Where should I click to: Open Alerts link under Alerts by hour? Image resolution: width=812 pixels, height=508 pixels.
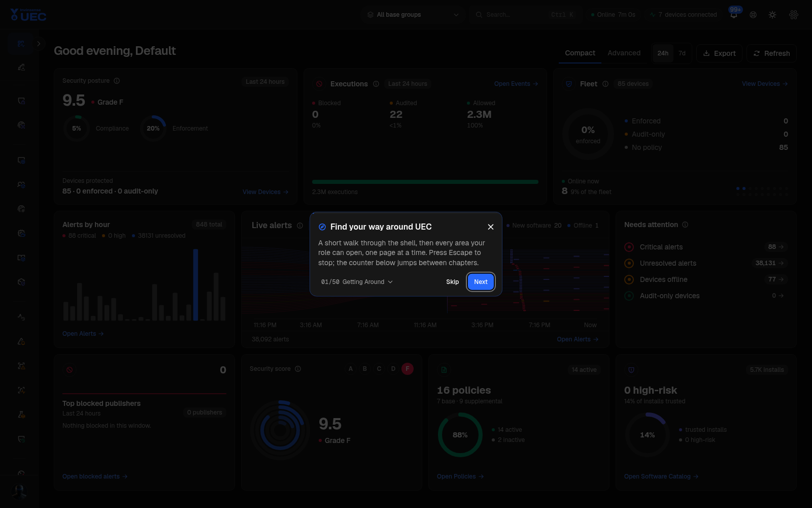coord(83,334)
